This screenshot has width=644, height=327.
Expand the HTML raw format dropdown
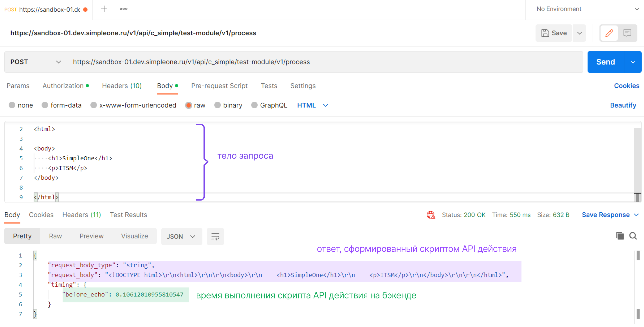tap(312, 105)
